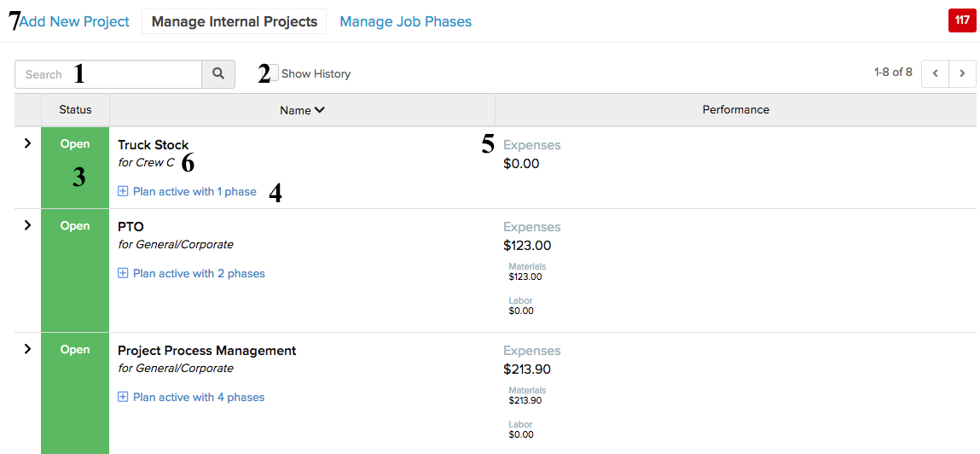Expand the PTO row chevron

pos(27,225)
